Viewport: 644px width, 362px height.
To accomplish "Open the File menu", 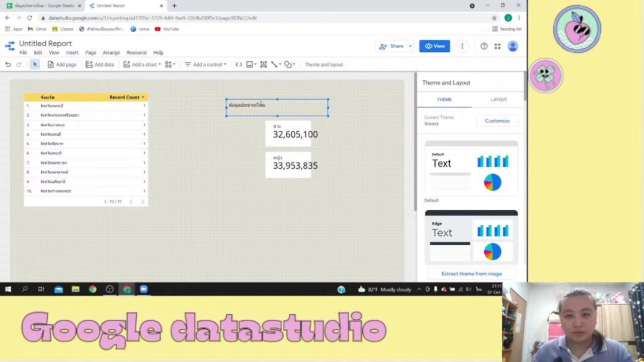I will (23, 52).
